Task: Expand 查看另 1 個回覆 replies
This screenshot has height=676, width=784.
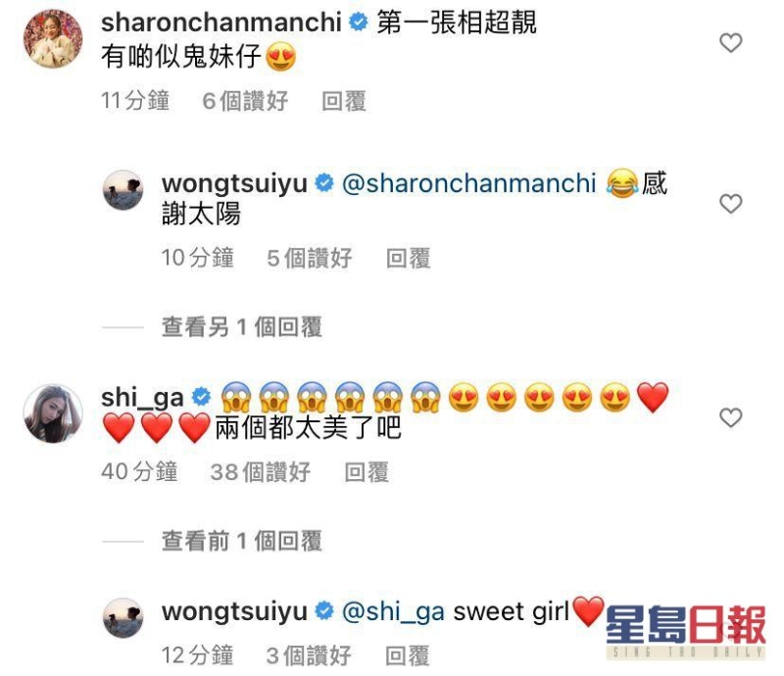Action: [x=241, y=327]
